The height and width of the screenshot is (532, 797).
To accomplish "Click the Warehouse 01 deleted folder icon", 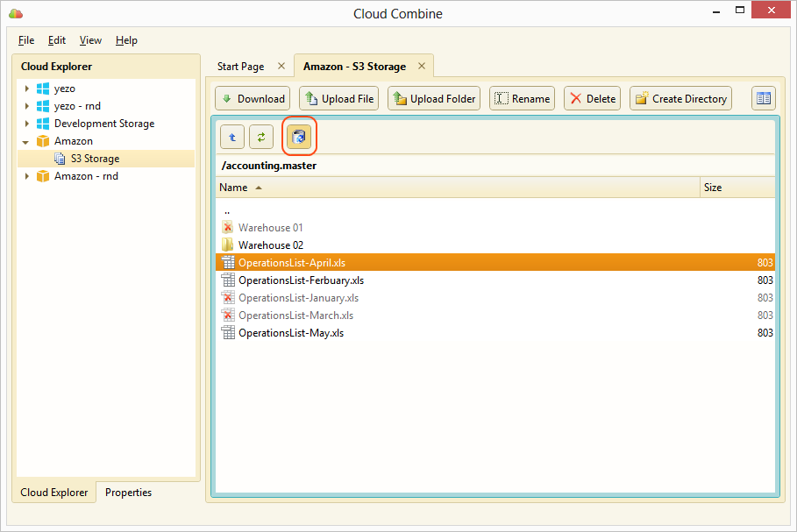I will pyautogui.click(x=228, y=227).
